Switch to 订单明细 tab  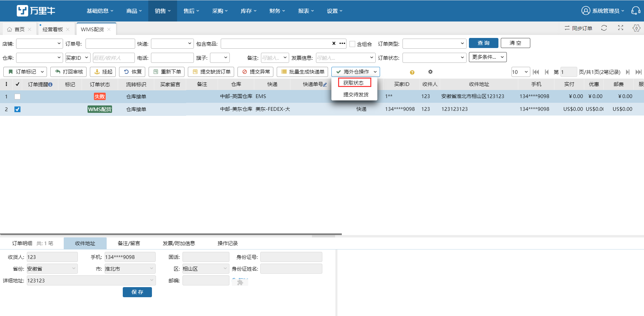[x=32, y=243]
